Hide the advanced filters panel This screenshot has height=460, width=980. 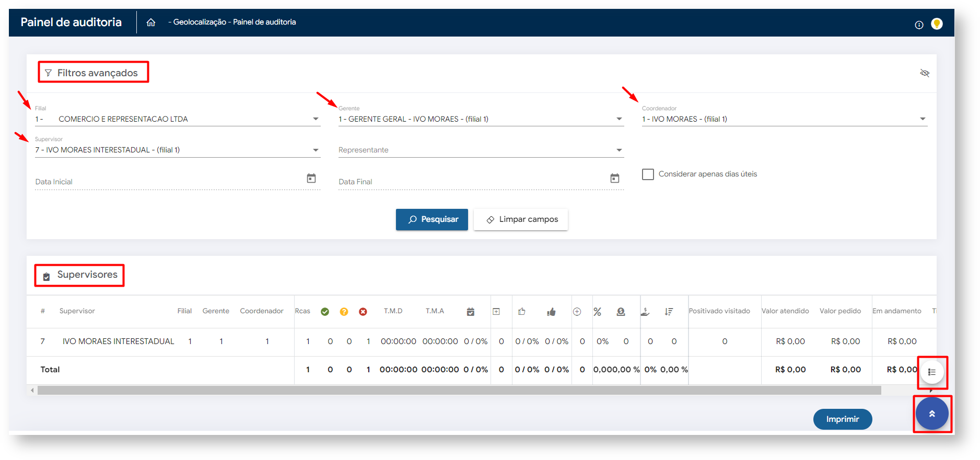pos(925,73)
